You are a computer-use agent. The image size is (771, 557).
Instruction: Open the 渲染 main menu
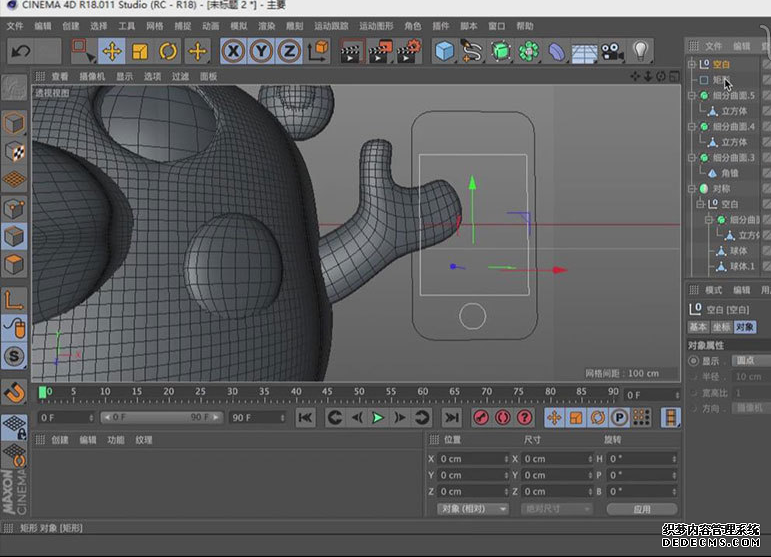point(267,26)
